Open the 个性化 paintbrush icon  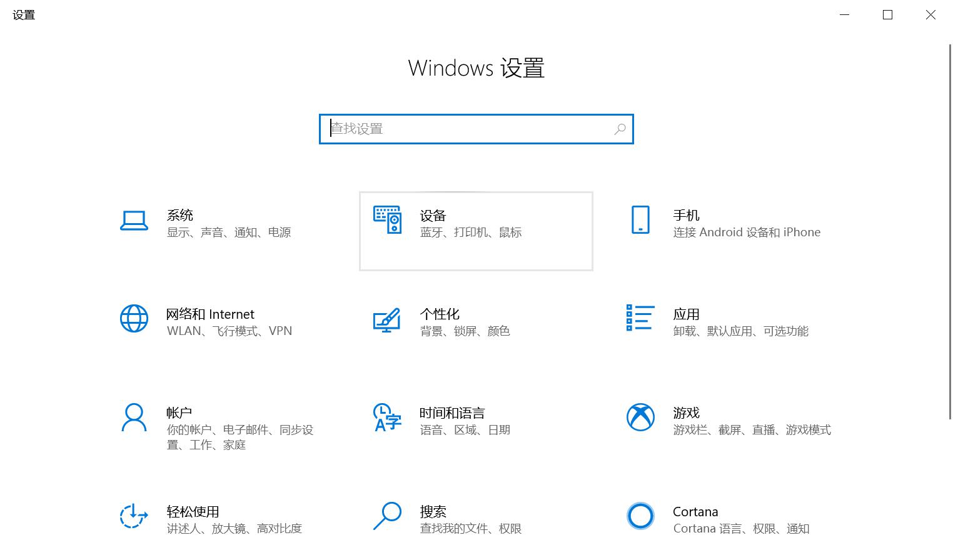(387, 319)
